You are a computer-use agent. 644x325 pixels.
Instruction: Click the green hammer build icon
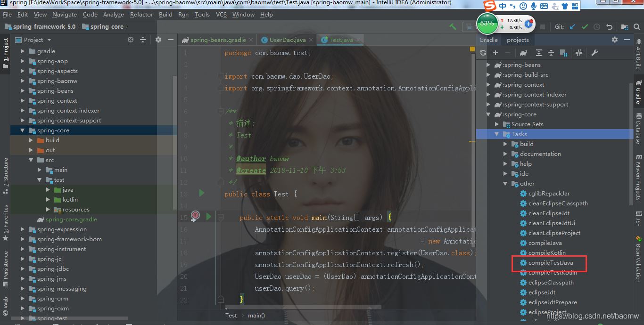(x=453, y=27)
